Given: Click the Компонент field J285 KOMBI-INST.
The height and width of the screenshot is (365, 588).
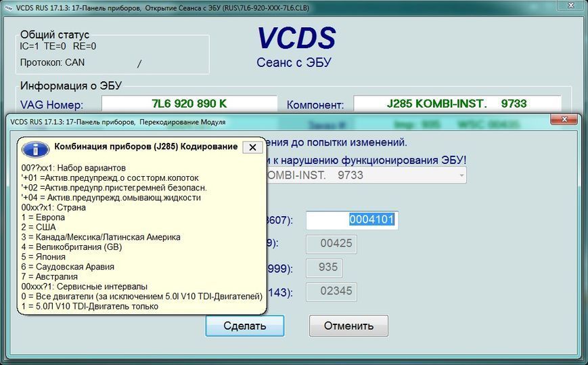Looking at the screenshot, I should tap(457, 104).
